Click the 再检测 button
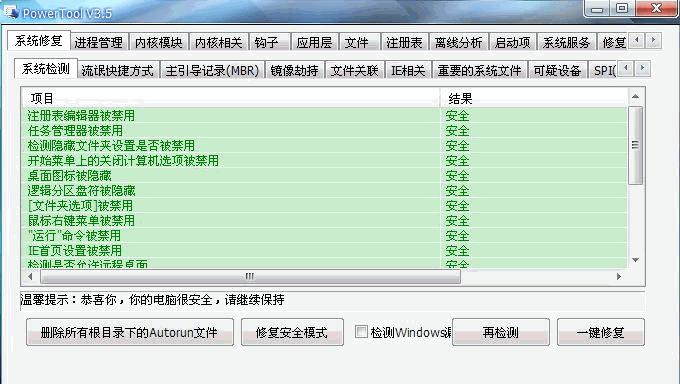This screenshot has width=680, height=384. (x=500, y=332)
